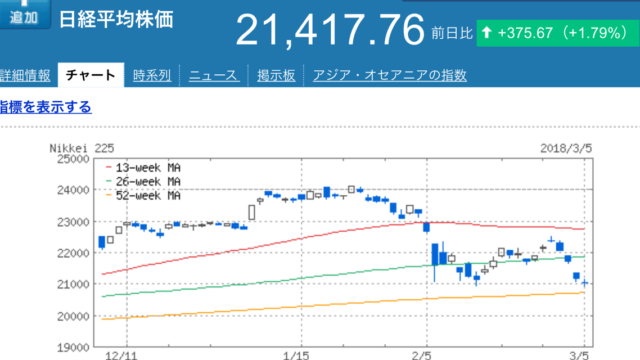The height and width of the screenshot is (360, 640).
Task: Click the 2018/3/5 chart date label
Action: 566,148
